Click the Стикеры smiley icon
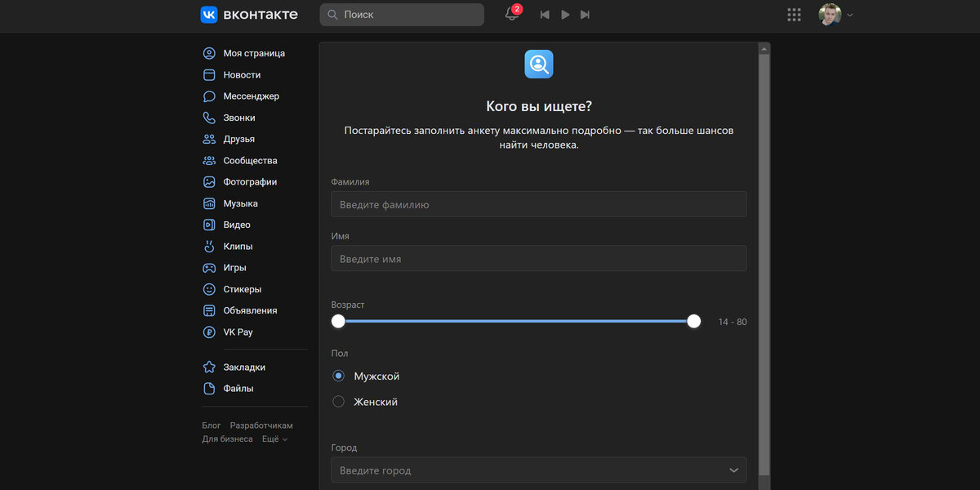980x490 pixels. tap(209, 289)
